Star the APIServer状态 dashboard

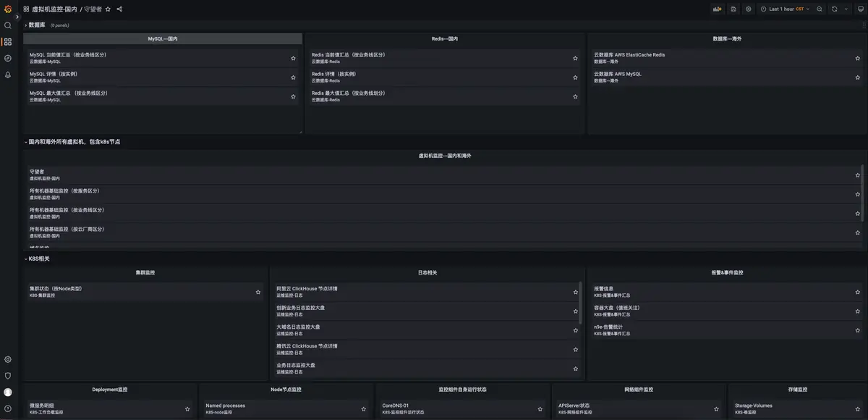click(717, 409)
